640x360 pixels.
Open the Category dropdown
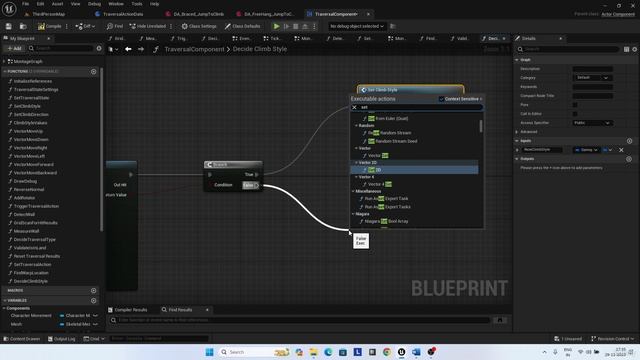coord(592,78)
